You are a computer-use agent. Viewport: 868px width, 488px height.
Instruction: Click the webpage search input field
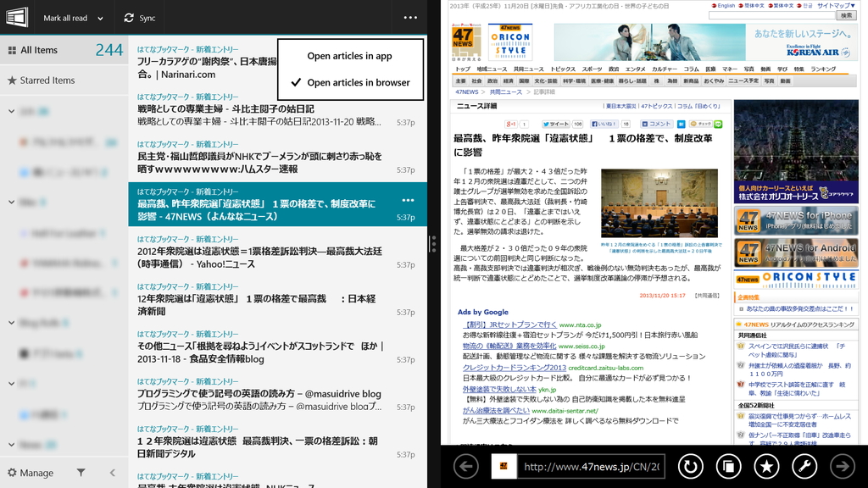[771, 15]
